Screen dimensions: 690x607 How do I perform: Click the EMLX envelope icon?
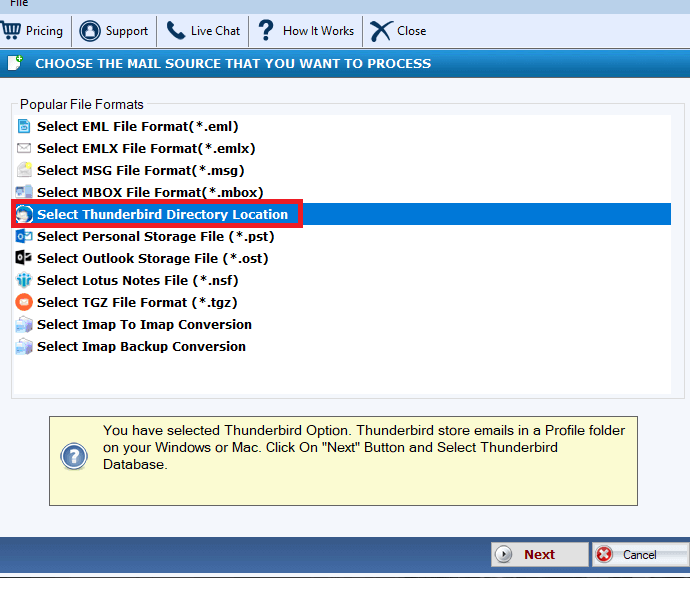(x=24, y=148)
